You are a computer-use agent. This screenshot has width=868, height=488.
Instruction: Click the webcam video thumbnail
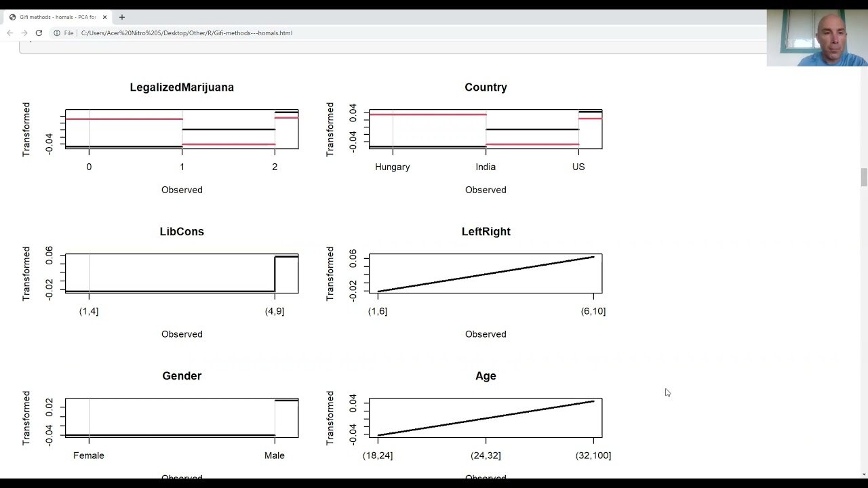click(x=817, y=38)
